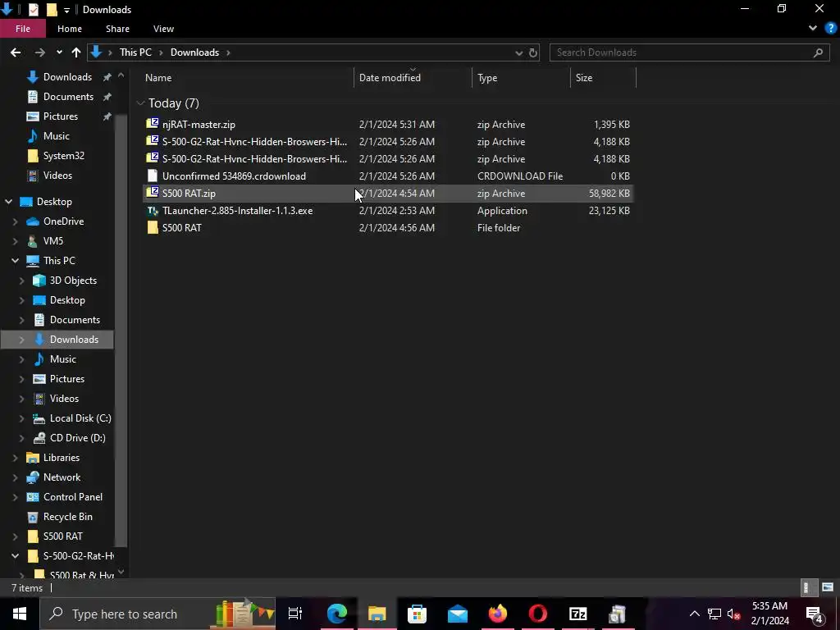Viewport: 840px width, 630px height.
Task: Open the address bar history dropdown
Action: pyautogui.click(x=518, y=52)
